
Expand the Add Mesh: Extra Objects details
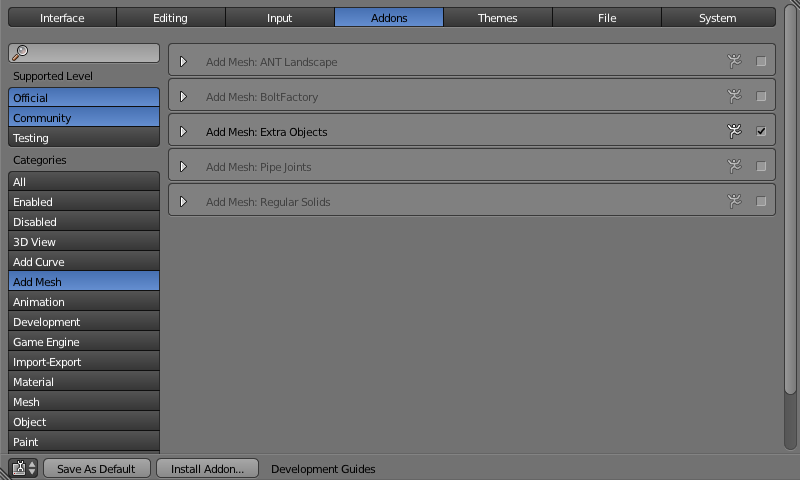coord(183,132)
